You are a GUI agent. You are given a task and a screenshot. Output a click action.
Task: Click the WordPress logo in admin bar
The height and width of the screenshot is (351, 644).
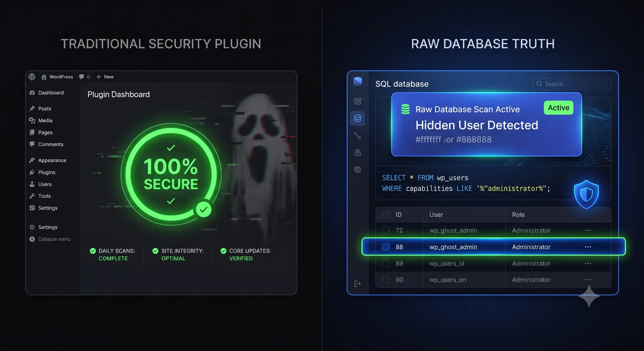click(x=32, y=77)
